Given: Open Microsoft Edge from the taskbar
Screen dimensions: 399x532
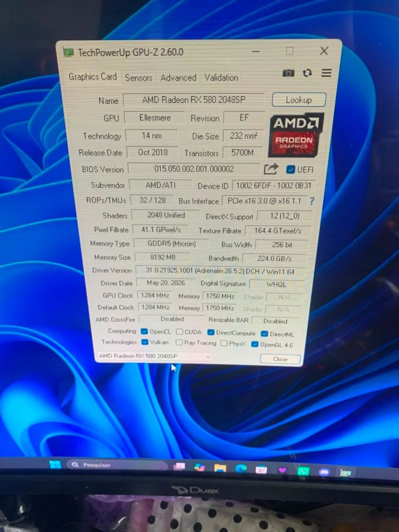Looking at the screenshot, I should tap(241, 469).
